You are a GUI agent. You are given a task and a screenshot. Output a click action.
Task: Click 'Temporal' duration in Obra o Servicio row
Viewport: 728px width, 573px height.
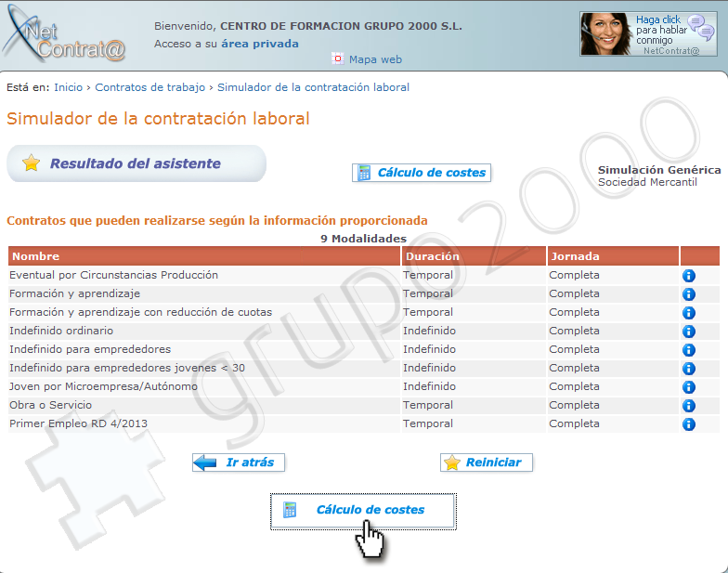[x=428, y=405]
